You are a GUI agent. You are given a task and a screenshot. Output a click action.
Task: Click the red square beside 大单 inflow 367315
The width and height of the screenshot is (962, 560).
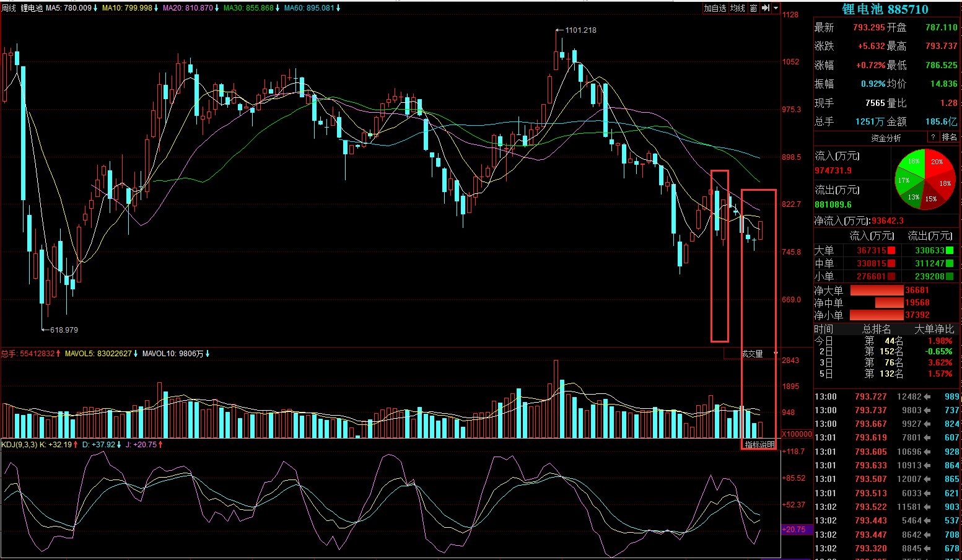891,250
